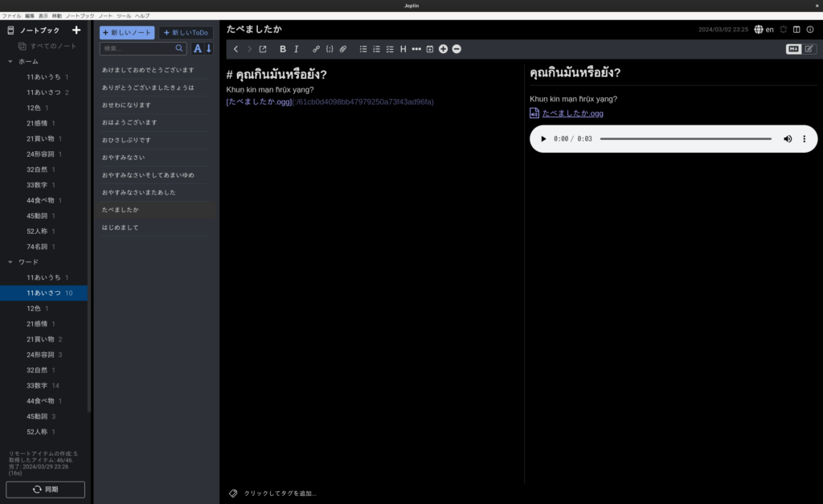
Task: Click the audio seek bar
Action: pos(686,138)
